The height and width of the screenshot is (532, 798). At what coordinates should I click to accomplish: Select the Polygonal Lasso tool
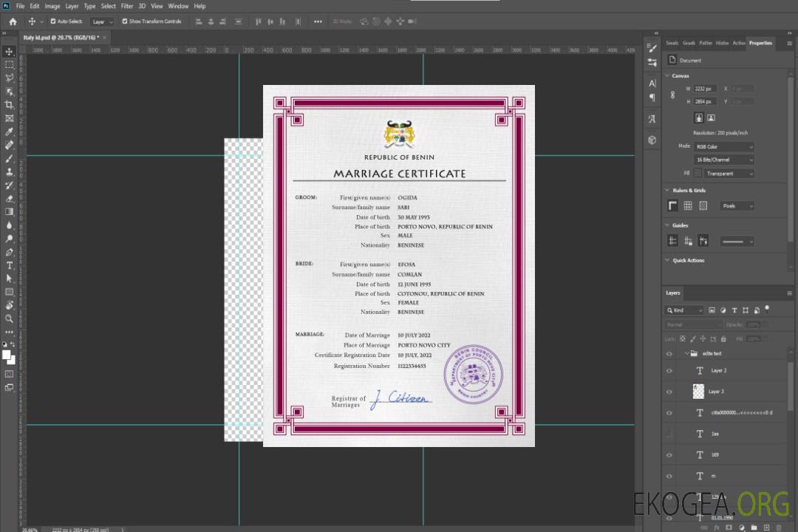click(x=9, y=78)
